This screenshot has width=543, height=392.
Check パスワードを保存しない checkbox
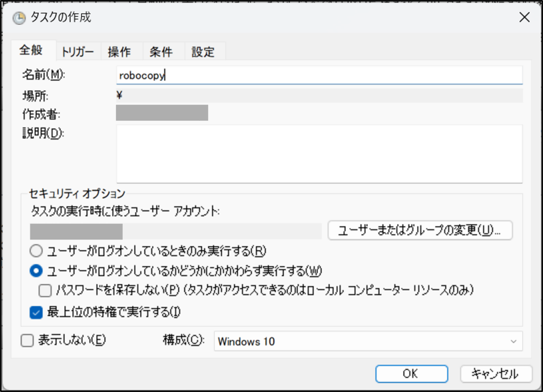click(x=45, y=290)
